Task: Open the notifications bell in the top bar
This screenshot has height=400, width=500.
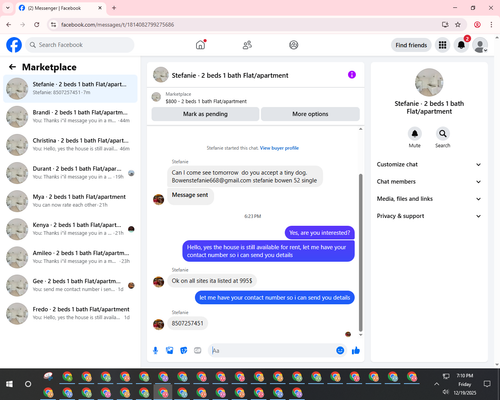Action: tap(461, 45)
